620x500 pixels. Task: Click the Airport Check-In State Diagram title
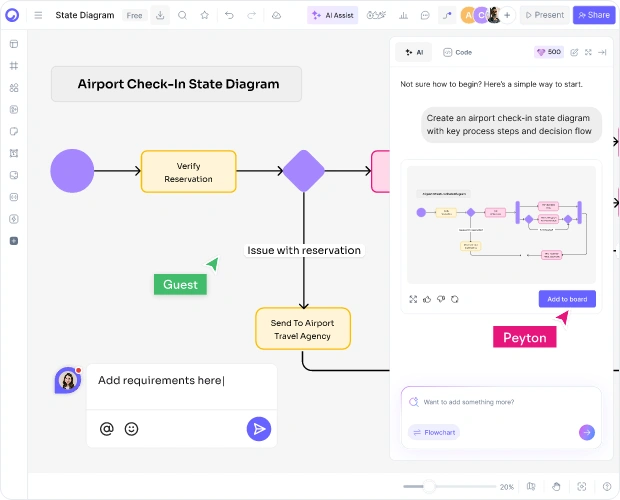coord(176,84)
